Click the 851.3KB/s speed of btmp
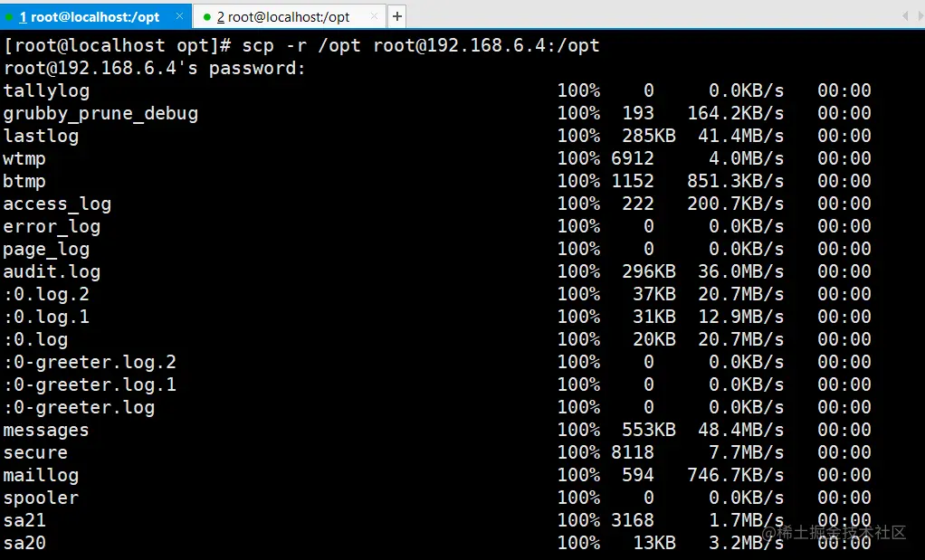The height and width of the screenshot is (560, 925). [736, 181]
